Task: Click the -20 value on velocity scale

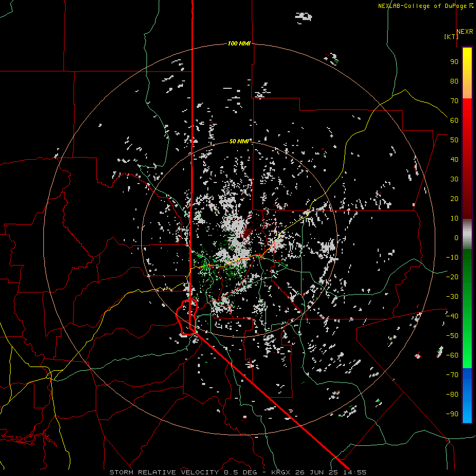Action: (x=452, y=277)
